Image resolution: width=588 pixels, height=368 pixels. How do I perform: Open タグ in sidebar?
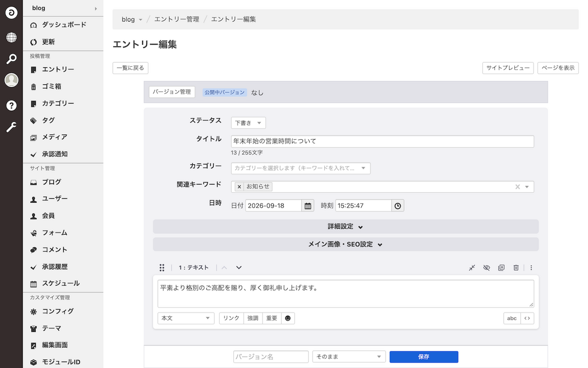(63, 120)
